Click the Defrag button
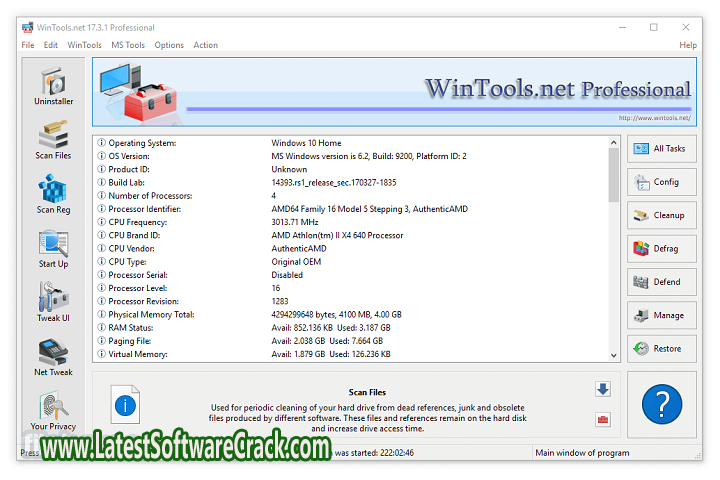Screen dimensions: 720x480 pos(661,249)
